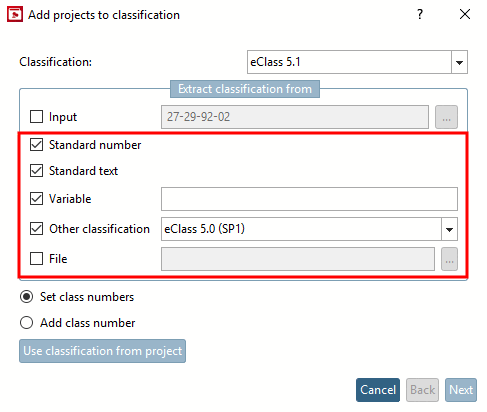Open the Classification eClass 5.1 dropdown arrow
Screen dimensions: 487x412
point(459,62)
